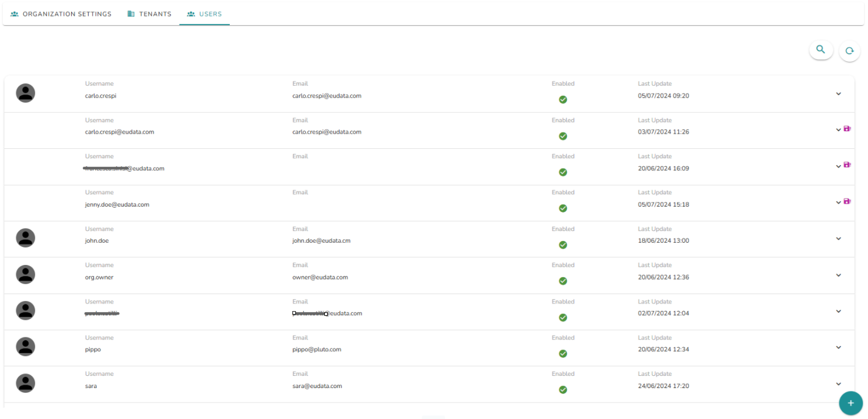Viewport: 868px width, 419px height.
Task: Click email 'owner@eudata.com'
Action: (x=320, y=277)
